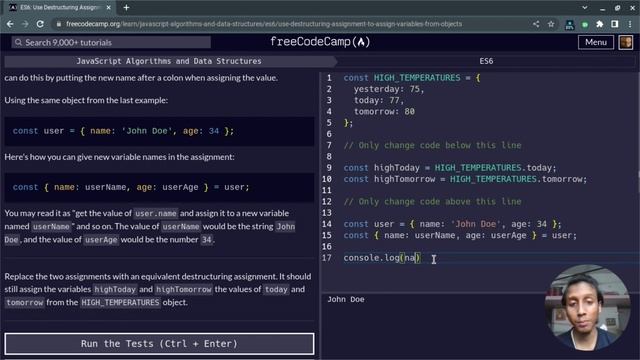Place cursor on console.log line 17
The image size is (640, 360).
382,258
